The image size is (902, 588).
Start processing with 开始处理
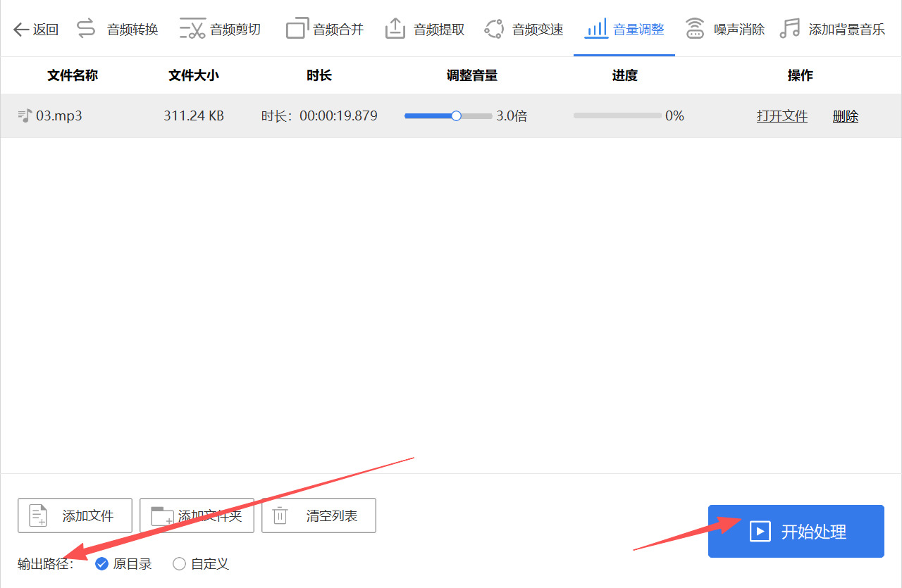coord(796,531)
